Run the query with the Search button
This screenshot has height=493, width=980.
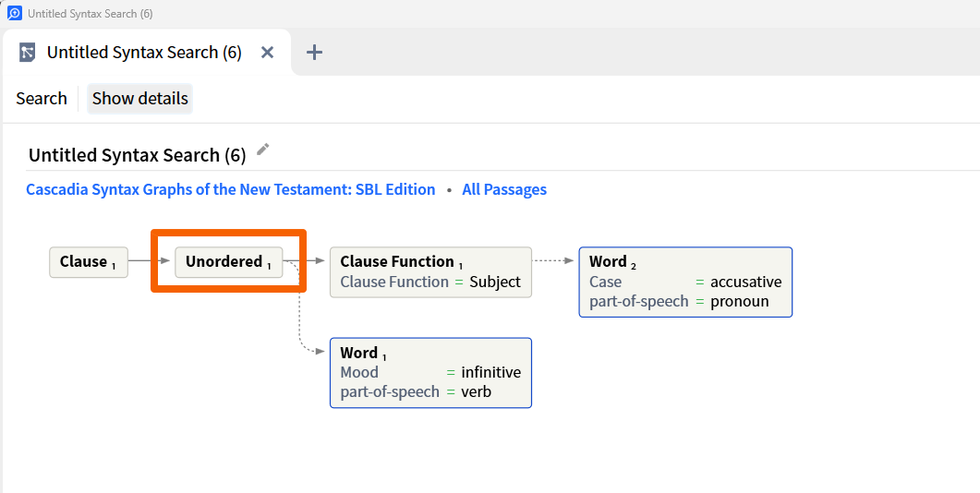pyautogui.click(x=42, y=99)
